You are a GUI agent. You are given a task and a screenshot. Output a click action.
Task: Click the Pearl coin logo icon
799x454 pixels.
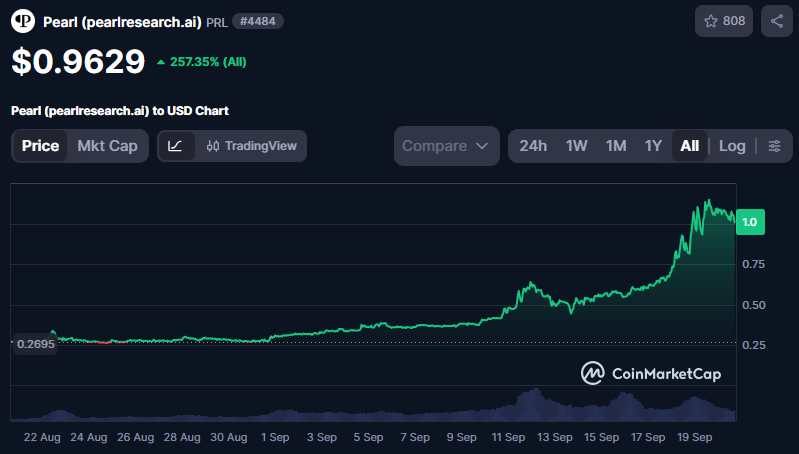coord(23,21)
